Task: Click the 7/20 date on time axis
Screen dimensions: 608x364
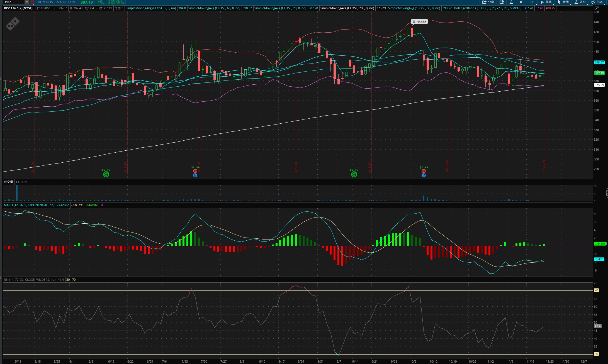Action: pyautogui.click(x=204, y=361)
